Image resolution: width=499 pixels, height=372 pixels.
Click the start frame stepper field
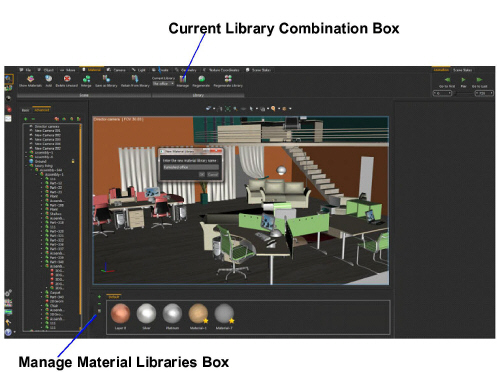coord(442,93)
